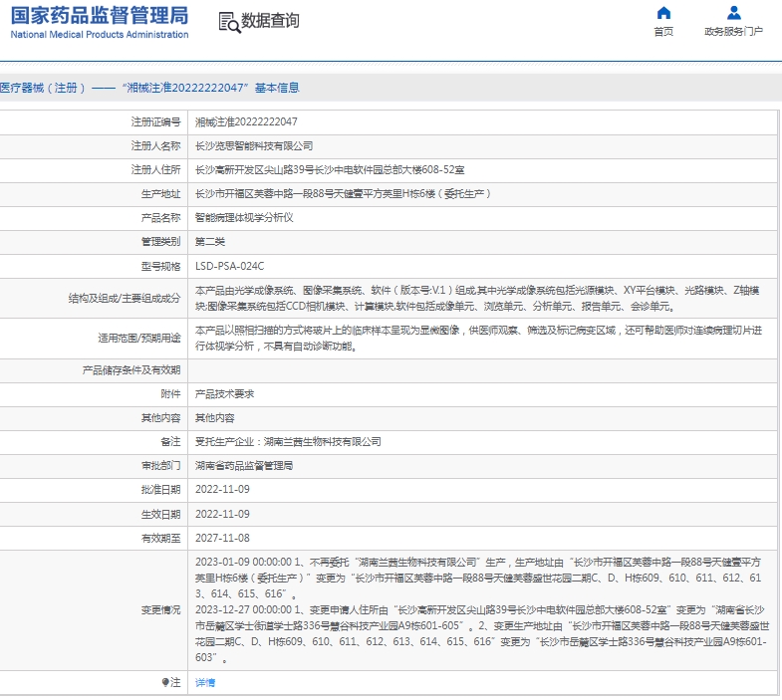Image resolution: width=782 pixels, height=700 pixels.
Task: Click the 2023-01-09 change record text
Action: 478,578
